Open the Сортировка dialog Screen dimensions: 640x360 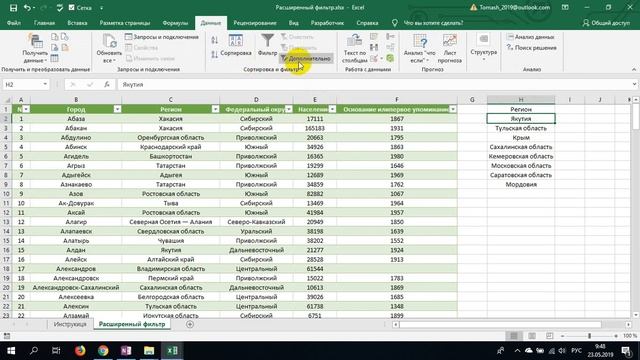[x=236, y=45]
